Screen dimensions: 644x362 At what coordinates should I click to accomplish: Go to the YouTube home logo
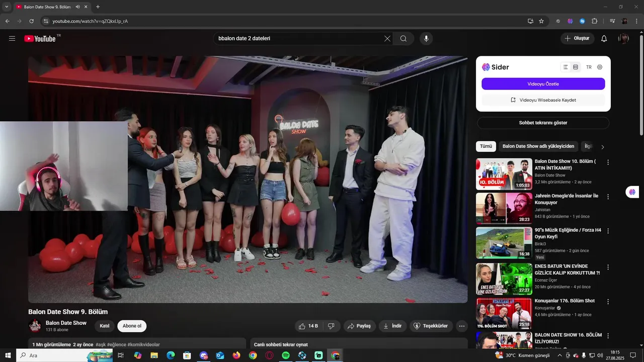[40, 39]
